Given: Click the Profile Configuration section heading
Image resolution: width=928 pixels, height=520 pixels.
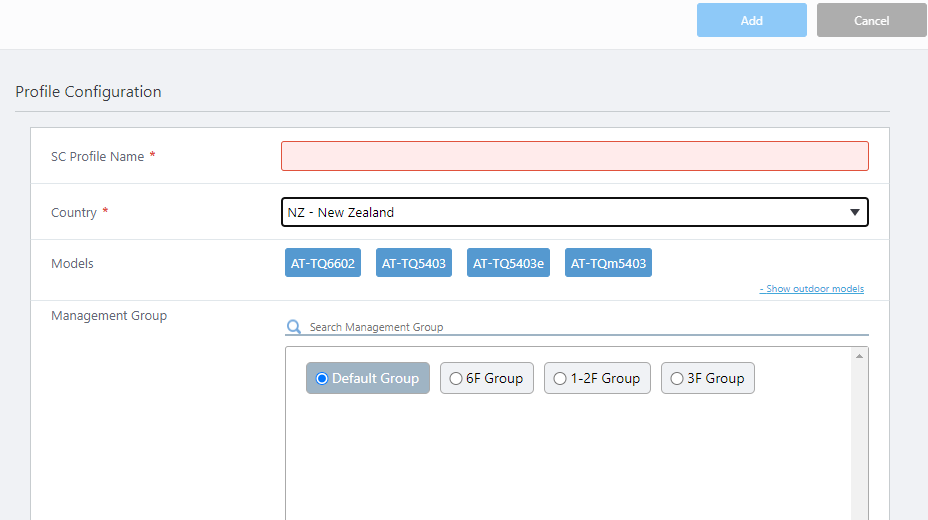Looking at the screenshot, I should (x=88, y=92).
